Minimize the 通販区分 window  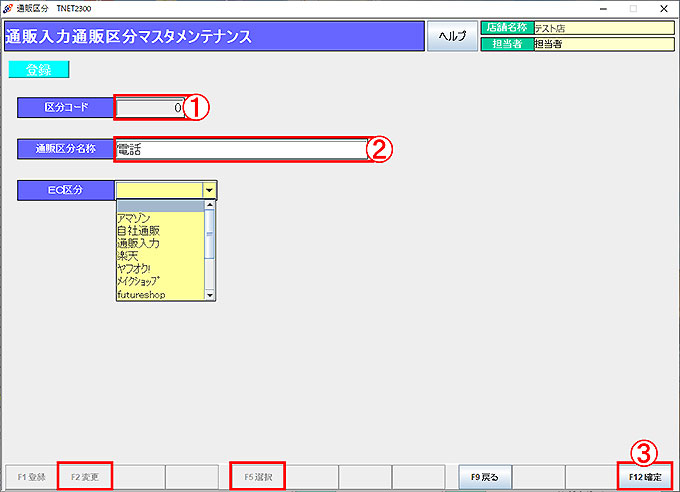tap(603, 9)
